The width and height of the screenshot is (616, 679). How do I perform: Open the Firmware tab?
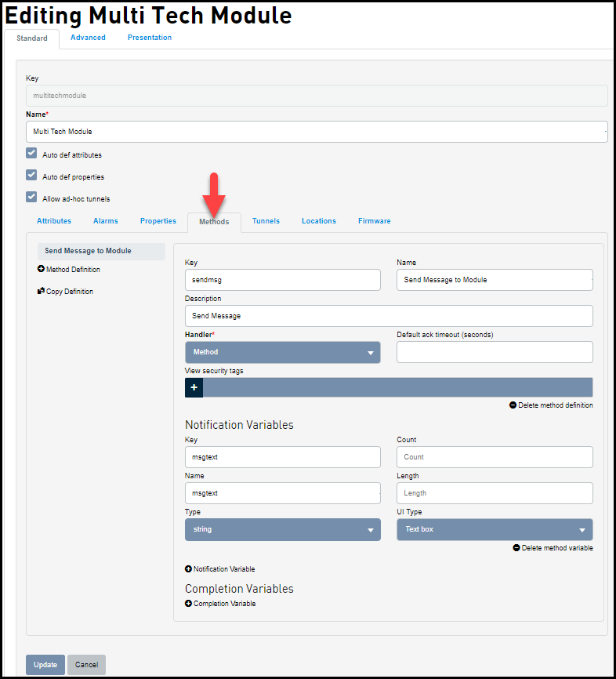tap(375, 221)
